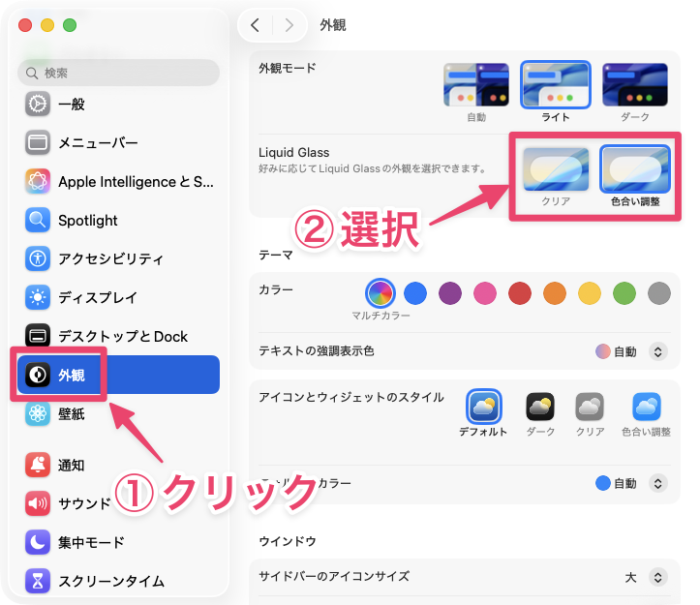This screenshot has height=605, width=700.
Task: Open アクセシビリティ settings icon
Action: tap(38, 258)
